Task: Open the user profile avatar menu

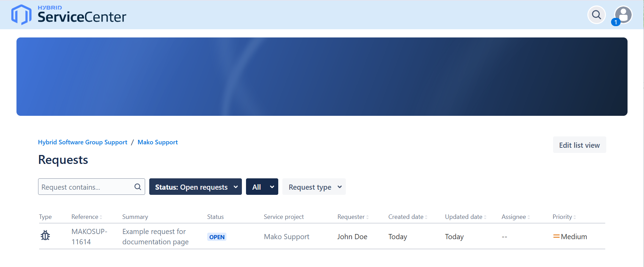Action: [x=623, y=15]
